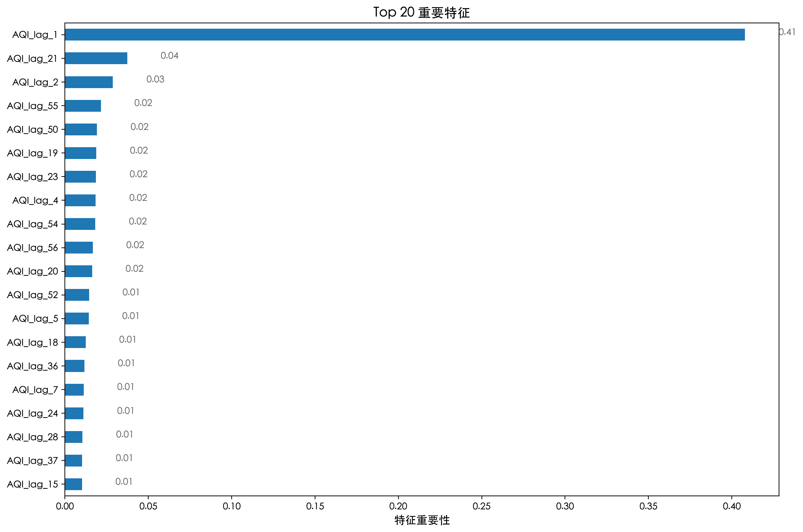The height and width of the screenshot is (532, 803).
Task: Click the AQI_lag_21 bar
Action: tap(96, 58)
